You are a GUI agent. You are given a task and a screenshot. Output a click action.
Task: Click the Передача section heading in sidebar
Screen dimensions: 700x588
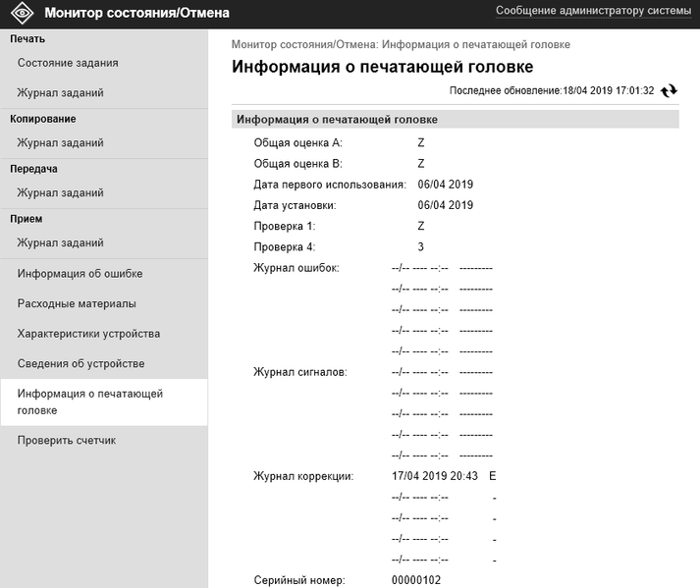pyautogui.click(x=33, y=169)
